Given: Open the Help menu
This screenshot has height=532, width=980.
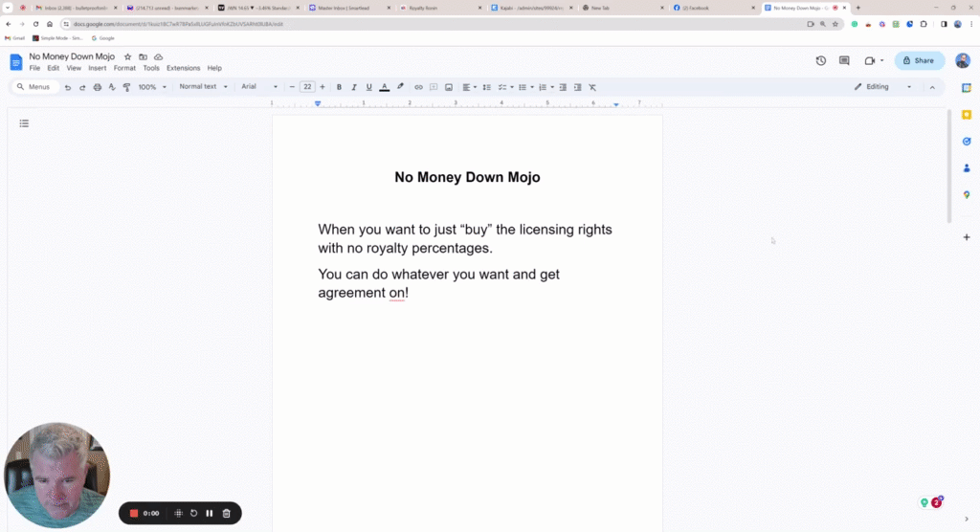Looking at the screenshot, I should coord(214,68).
